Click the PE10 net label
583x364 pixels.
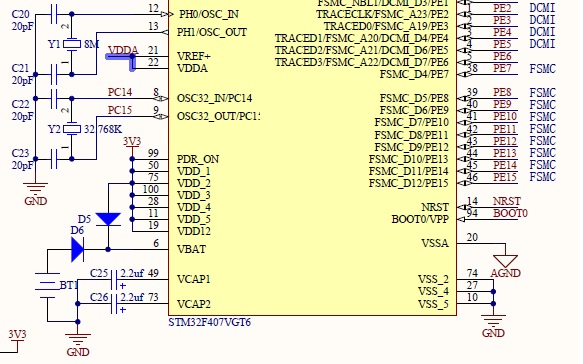click(505, 117)
